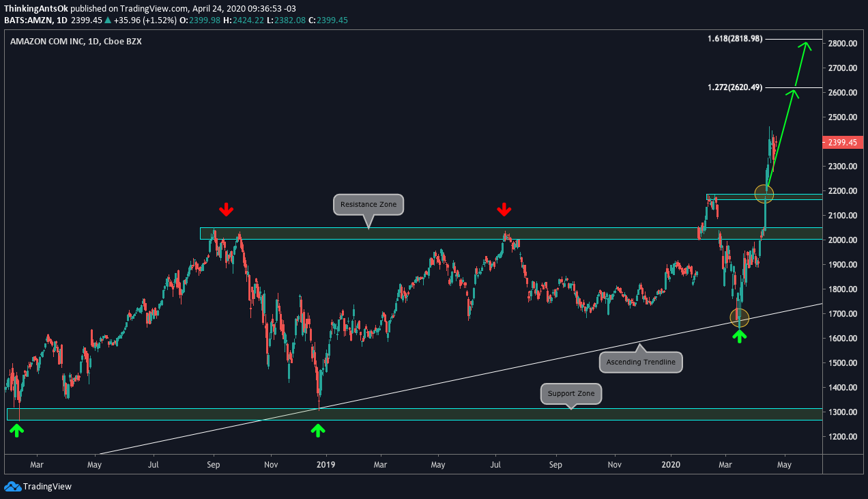Click the 2500.00 price axis label

tap(843, 117)
